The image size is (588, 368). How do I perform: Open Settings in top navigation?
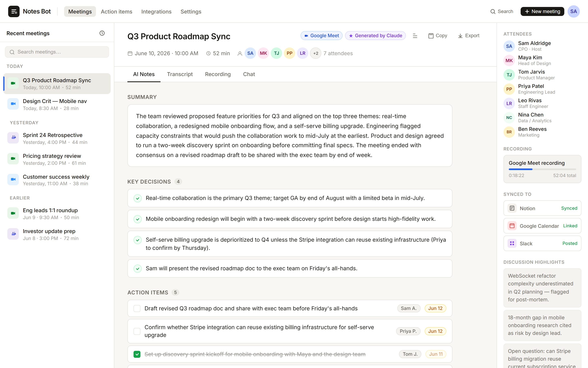tap(191, 11)
